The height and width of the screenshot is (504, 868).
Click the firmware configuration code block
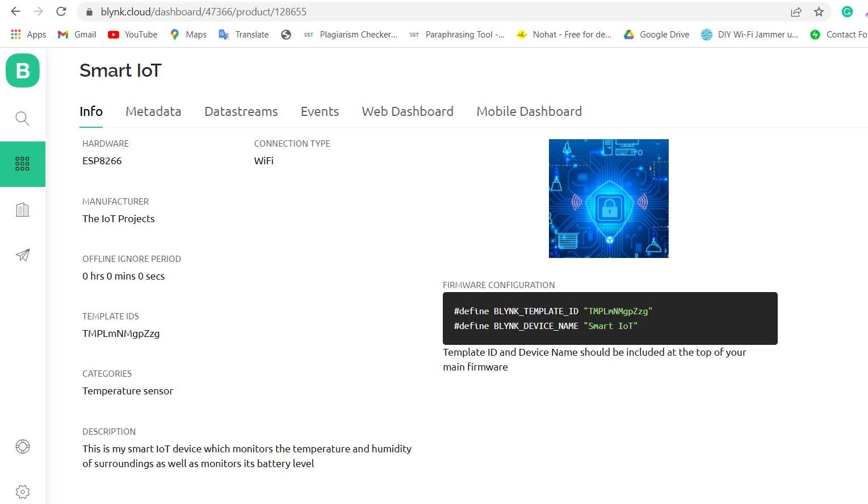[610, 318]
